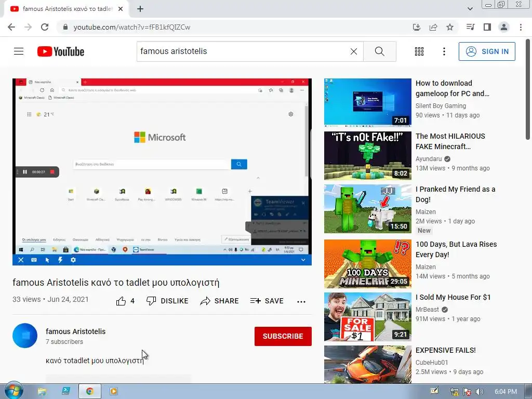This screenshot has width=532, height=399.
Task: Open the media control icon in Chrome toolbar
Action: [x=471, y=27]
